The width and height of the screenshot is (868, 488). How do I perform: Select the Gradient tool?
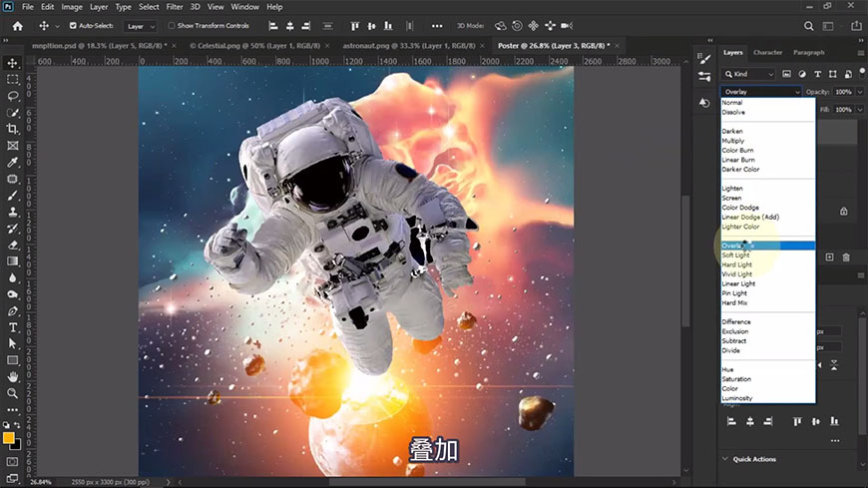coord(12,260)
